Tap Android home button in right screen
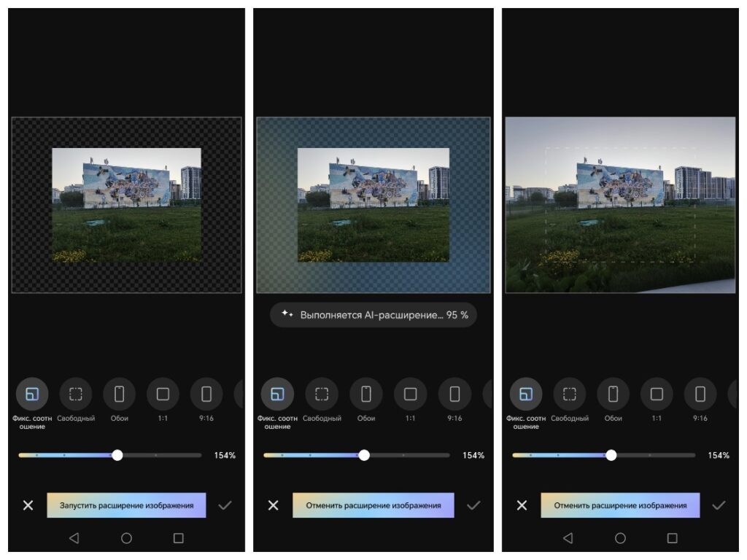Viewport: 747px width, 560px height. tap(620, 538)
